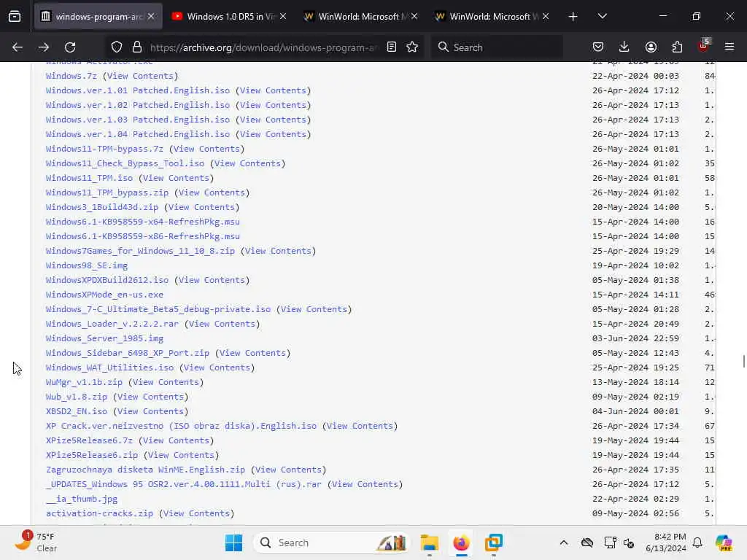Go forward to the next page
Viewport: 747px width, 560px height.
click(x=44, y=47)
